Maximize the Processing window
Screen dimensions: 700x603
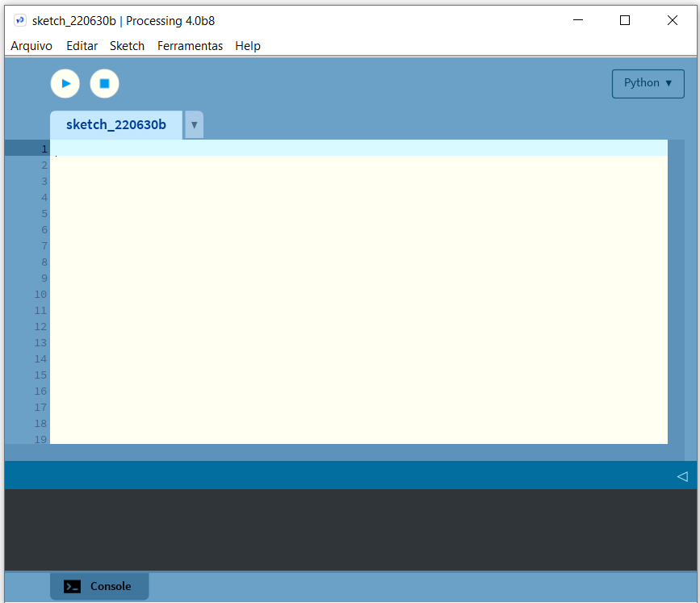625,20
